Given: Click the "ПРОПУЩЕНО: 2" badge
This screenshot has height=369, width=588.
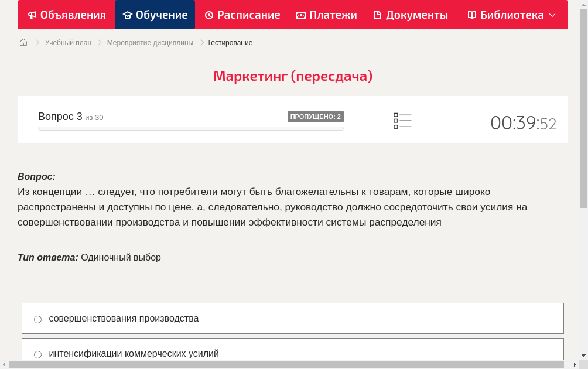Looking at the screenshot, I should click(x=316, y=117).
